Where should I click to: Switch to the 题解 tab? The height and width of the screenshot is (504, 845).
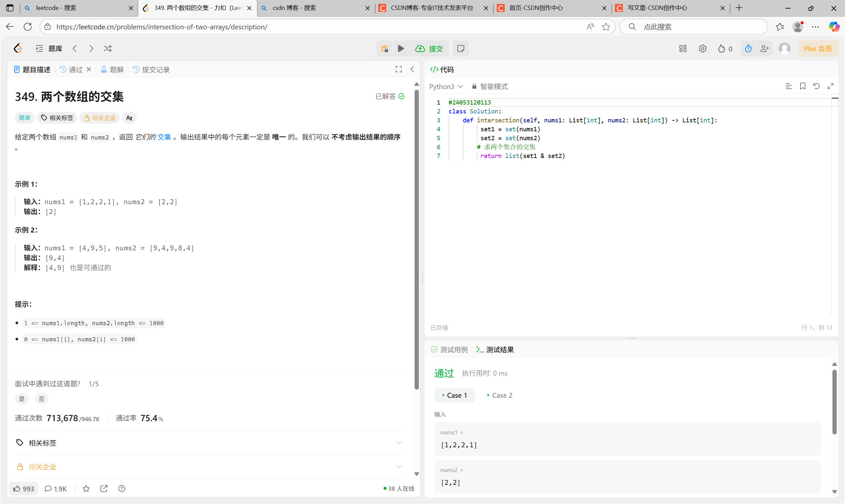(113, 70)
